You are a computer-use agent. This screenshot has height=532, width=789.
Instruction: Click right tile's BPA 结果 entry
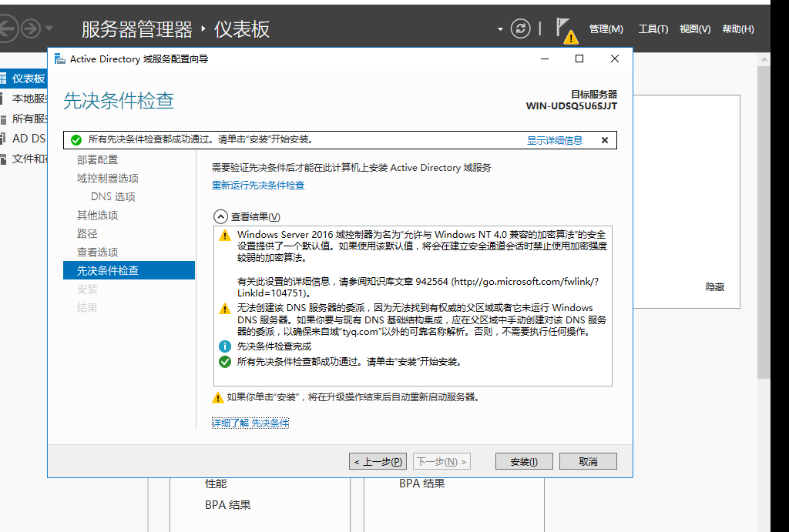click(x=421, y=483)
